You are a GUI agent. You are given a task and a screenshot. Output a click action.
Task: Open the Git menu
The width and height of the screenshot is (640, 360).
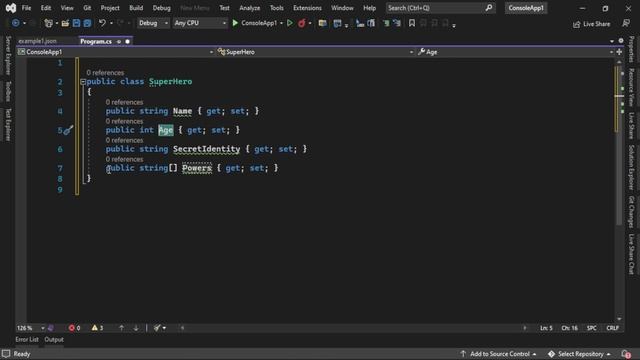[x=87, y=8]
